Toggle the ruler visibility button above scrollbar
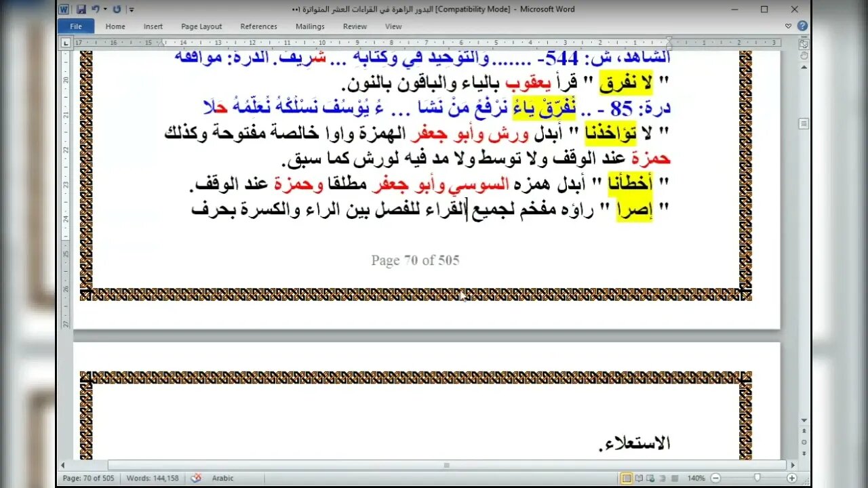 804,43
